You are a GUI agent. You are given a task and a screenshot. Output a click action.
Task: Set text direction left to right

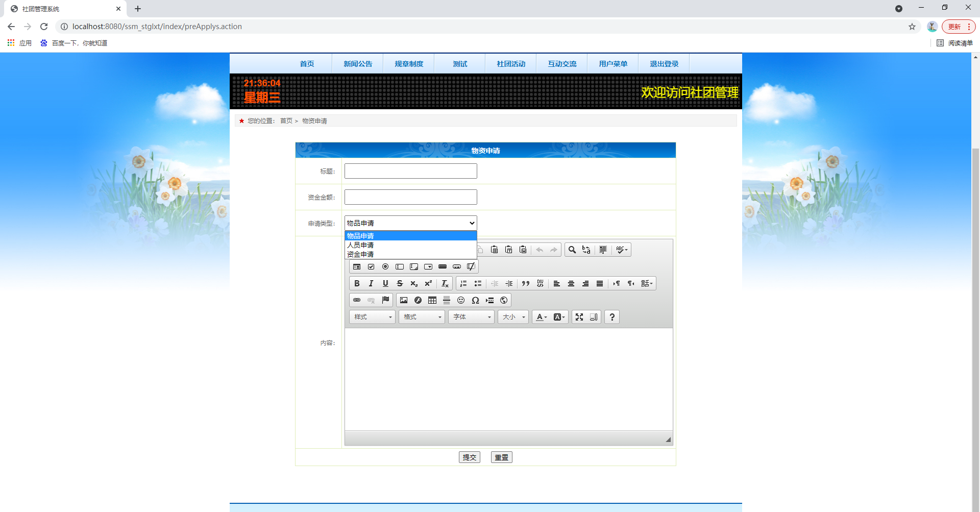(617, 283)
